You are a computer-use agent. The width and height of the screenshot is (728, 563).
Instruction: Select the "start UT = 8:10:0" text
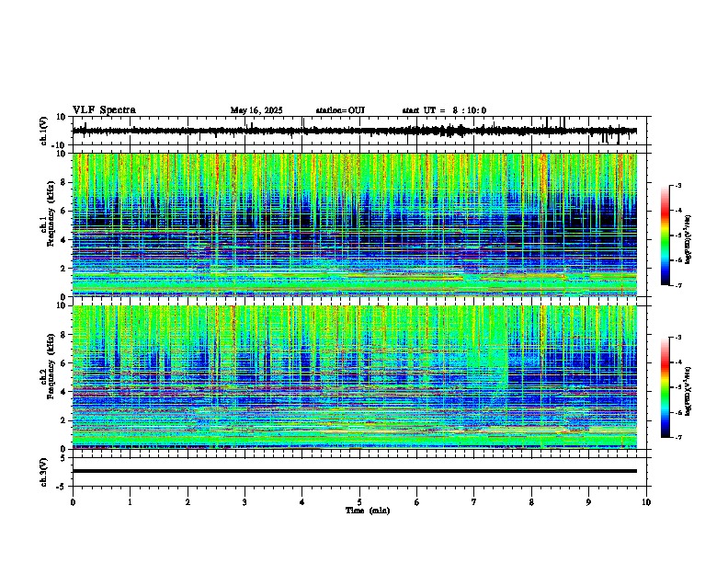tap(444, 110)
